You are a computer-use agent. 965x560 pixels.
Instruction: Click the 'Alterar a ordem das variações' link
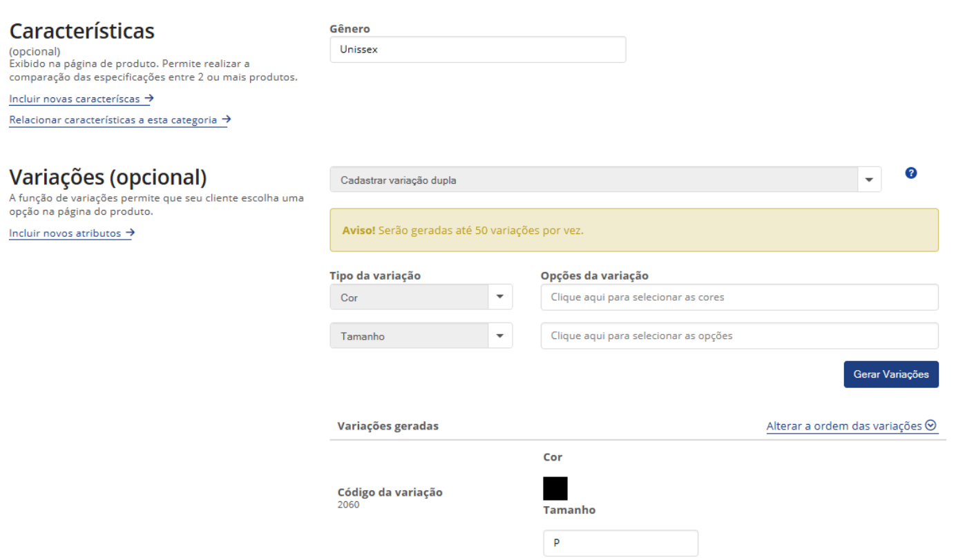843,426
